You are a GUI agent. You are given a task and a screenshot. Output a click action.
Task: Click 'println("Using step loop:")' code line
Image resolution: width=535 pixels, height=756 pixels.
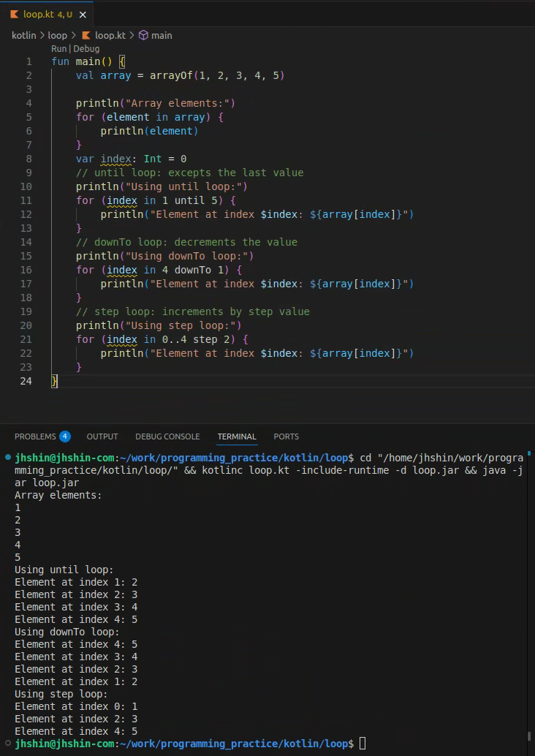tap(159, 325)
